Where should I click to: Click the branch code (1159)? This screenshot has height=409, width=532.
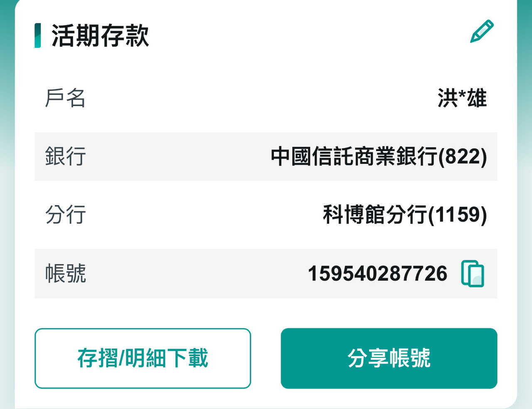[457, 215]
